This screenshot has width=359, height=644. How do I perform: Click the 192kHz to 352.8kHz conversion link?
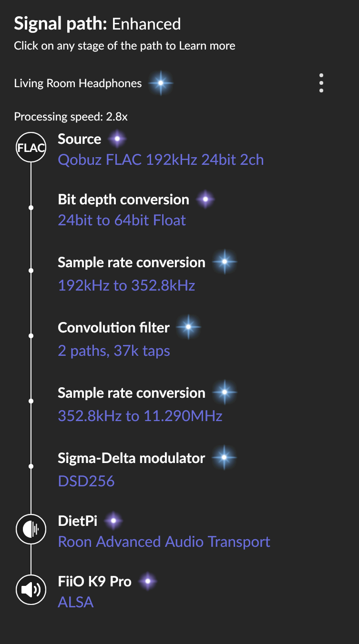(126, 285)
